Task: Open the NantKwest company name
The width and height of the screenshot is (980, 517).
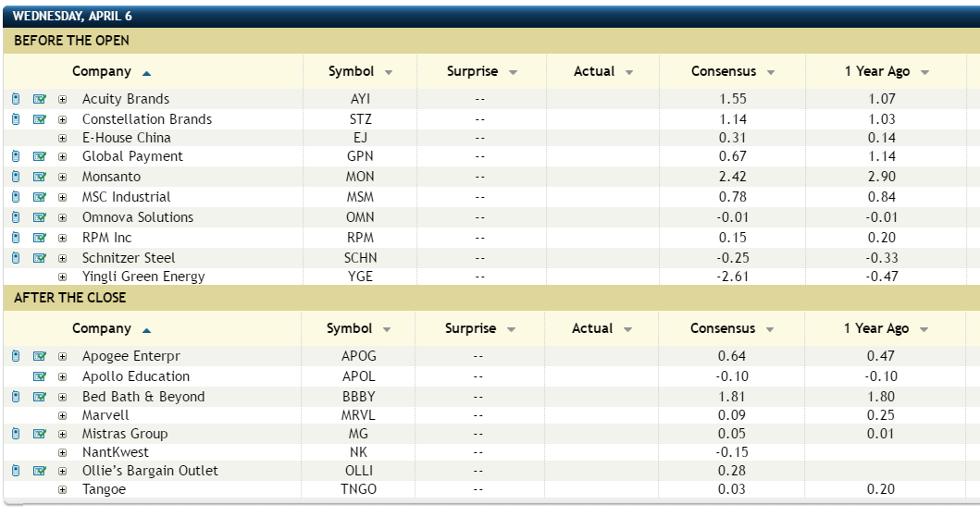Action: tap(115, 452)
